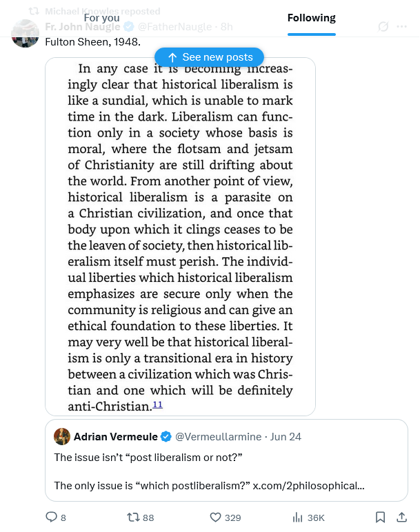
Task: Click Adrian Vermeule's verified badge
Action: pos(166,437)
